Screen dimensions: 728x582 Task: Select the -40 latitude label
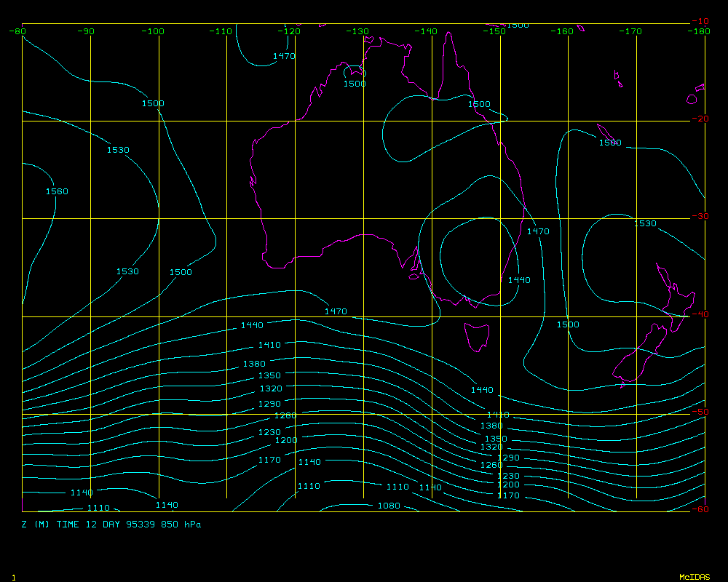tap(700, 314)
